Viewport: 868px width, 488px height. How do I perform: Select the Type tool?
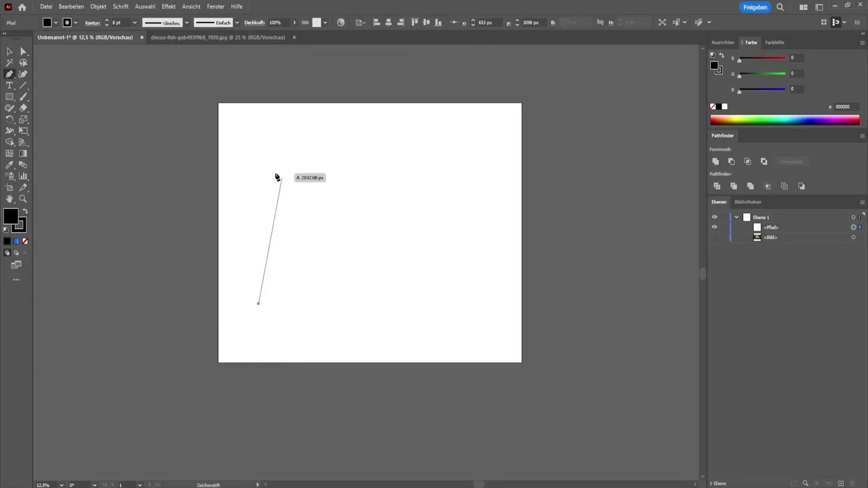(x=9, y=85)
